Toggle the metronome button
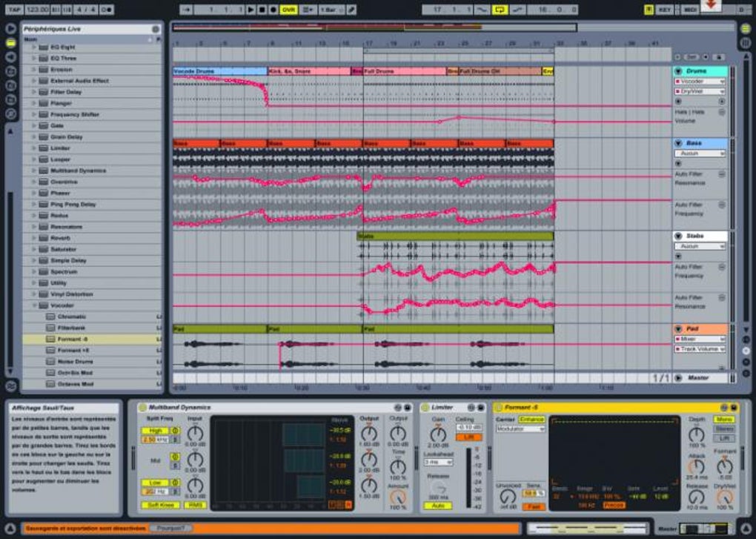This screenshot has width=756, height=539. tap(107, 10)
